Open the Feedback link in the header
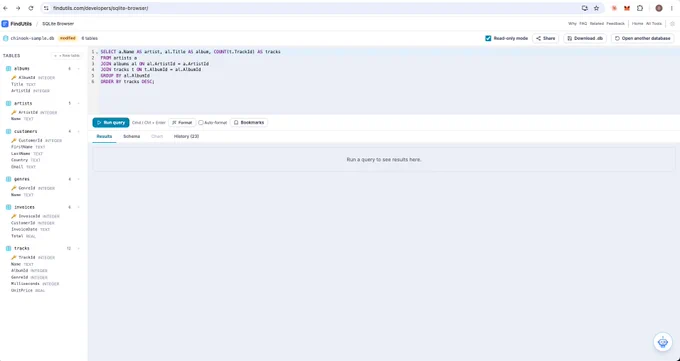 (615, 24)
